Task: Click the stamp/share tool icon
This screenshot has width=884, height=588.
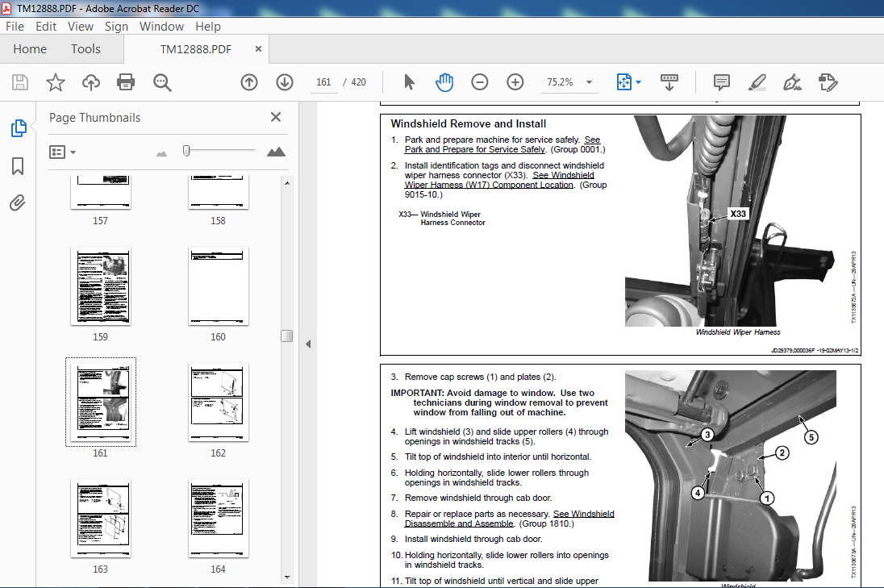Action: coord(828,82)
